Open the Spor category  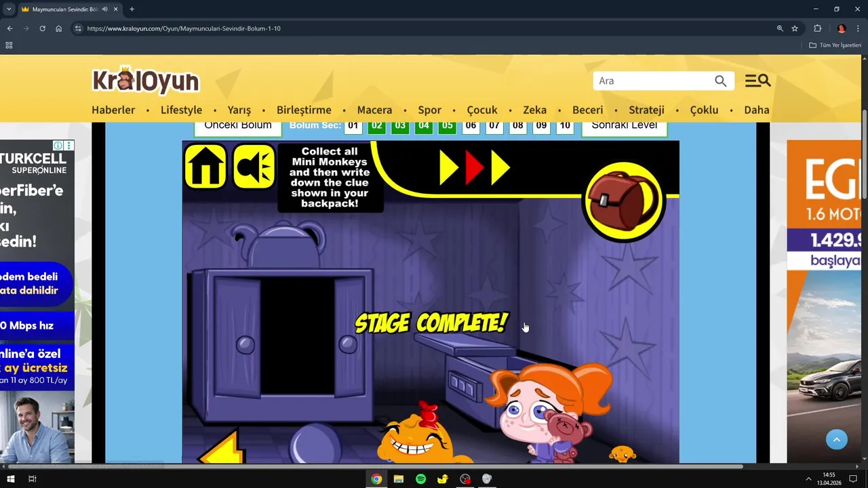click(x=429, y=110)
